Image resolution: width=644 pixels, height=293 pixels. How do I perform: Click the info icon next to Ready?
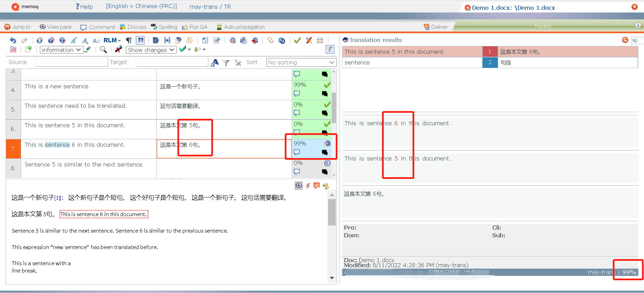point(638,26)
